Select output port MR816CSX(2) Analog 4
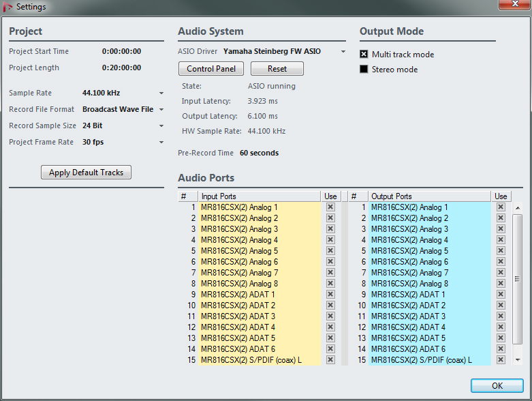The image size is (532, 401). tap(430, 240)
